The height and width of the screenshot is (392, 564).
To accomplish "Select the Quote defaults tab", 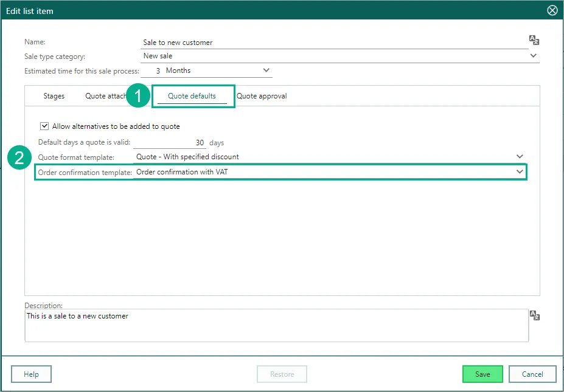I will point(192,96).
